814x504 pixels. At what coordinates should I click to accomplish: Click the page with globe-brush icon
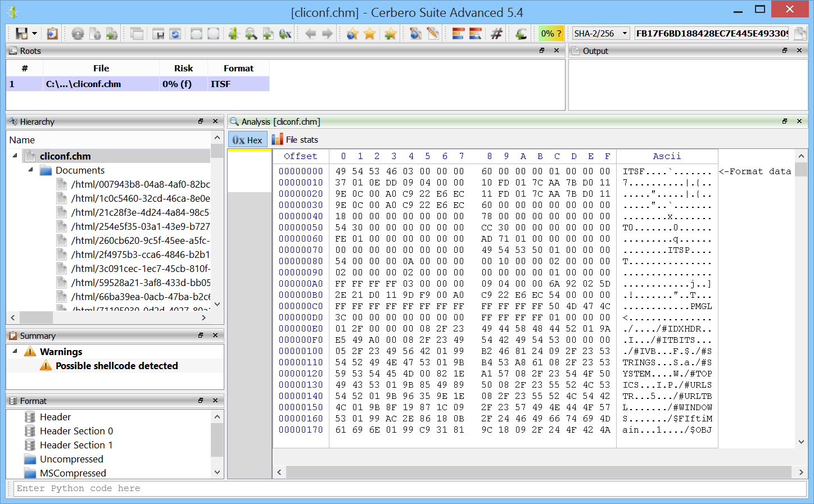coord(415,34)
